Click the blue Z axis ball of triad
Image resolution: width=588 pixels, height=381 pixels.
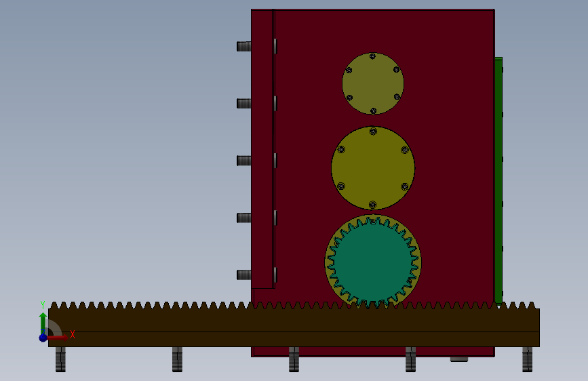[x=43, y=338]
